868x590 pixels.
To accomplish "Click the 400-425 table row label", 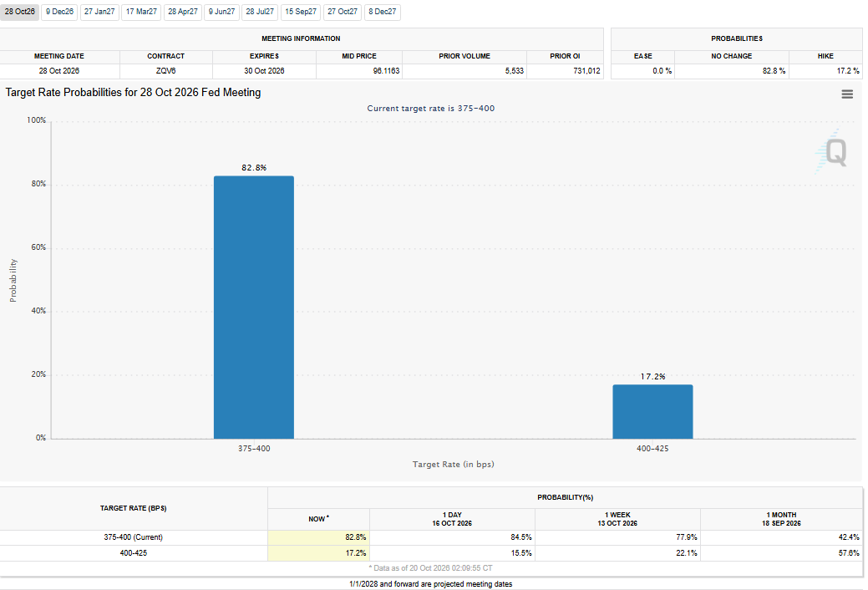I will pos(134,553).
